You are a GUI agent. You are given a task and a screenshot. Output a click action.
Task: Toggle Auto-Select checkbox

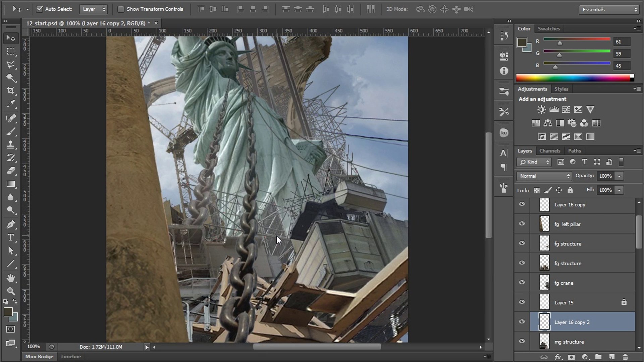40,9
